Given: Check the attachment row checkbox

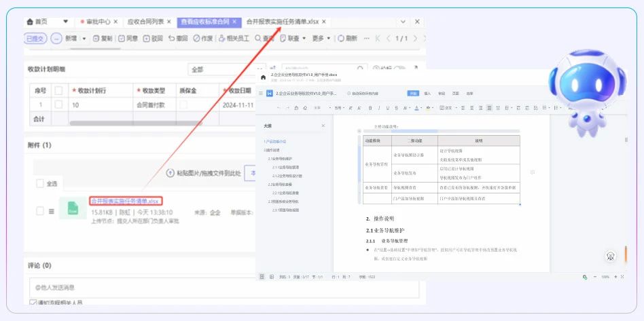Looking at the screenshot, I should 40,211.
